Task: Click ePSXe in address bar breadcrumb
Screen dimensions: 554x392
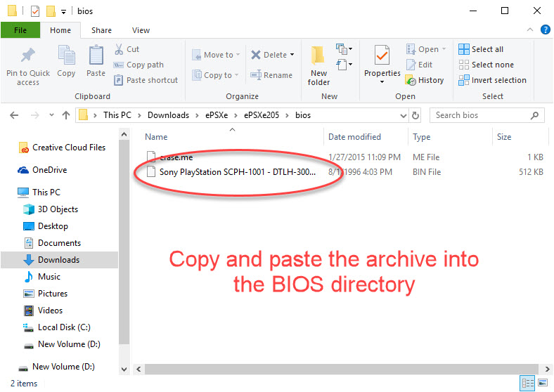Action: coord(217,115)
